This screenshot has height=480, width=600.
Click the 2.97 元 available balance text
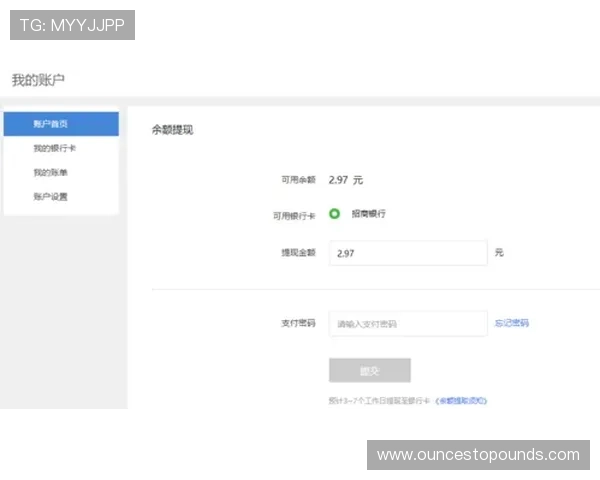tap(346, 180)
